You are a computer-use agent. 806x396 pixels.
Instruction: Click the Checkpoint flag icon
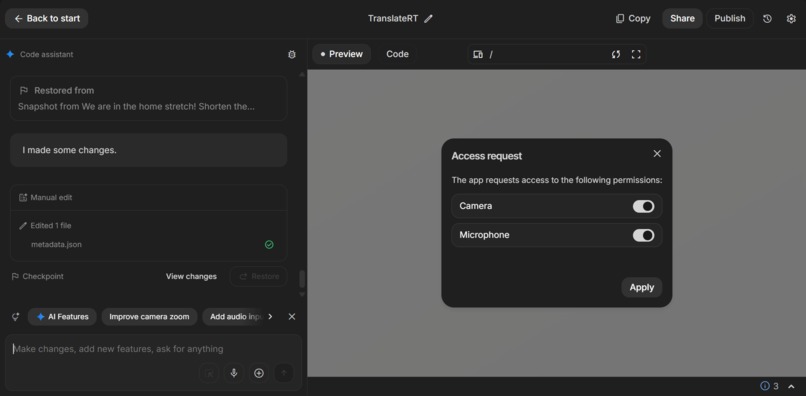(x=15, y=277)
